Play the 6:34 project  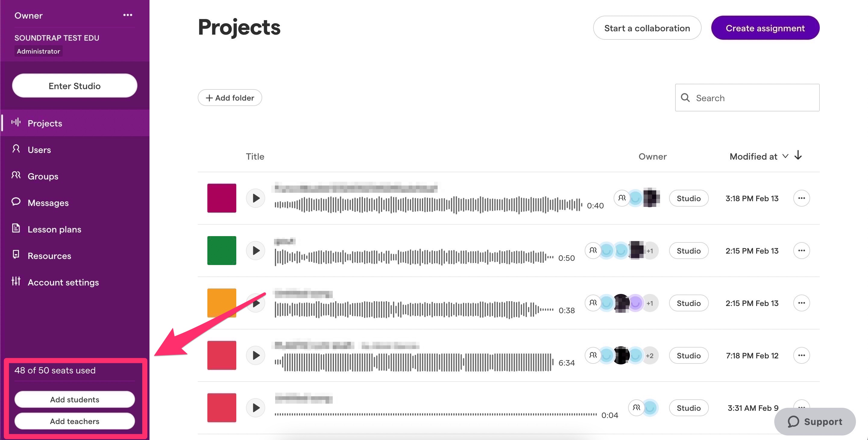(256, 355)
